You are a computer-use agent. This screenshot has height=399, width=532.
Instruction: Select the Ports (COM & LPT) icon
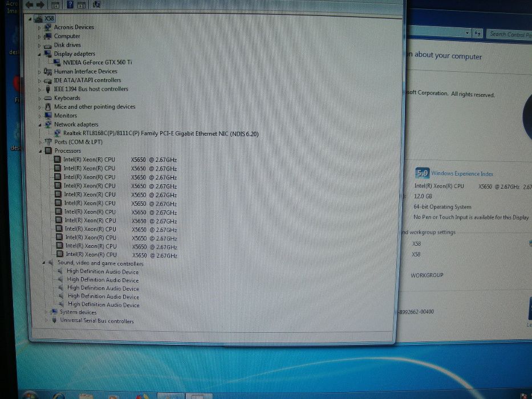click(48, 142)
